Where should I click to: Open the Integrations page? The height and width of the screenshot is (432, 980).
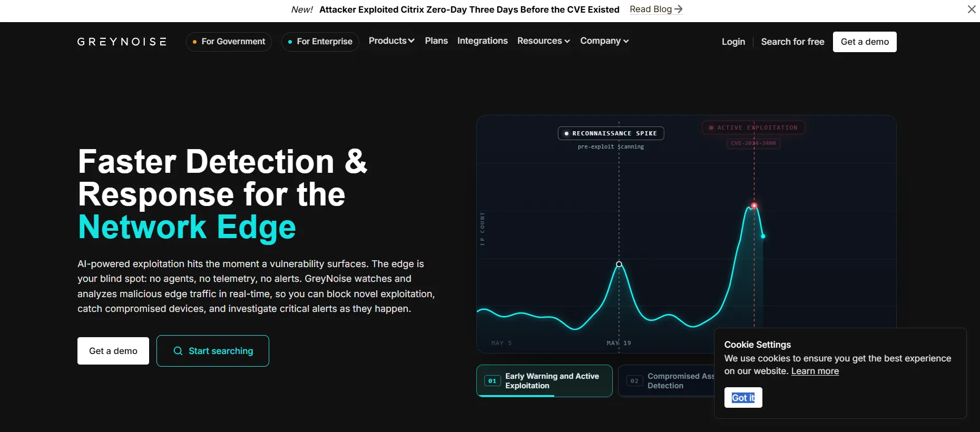click(x=483, y=41)
